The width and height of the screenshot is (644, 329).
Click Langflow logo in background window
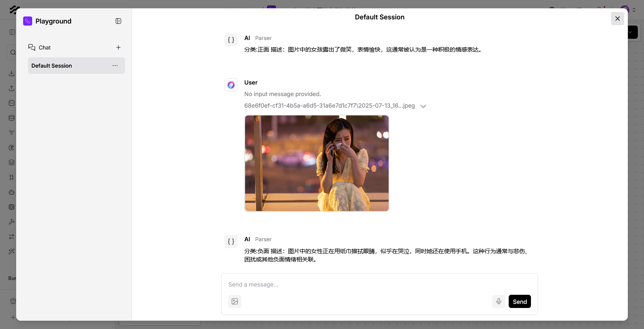[x=14, y=9]
